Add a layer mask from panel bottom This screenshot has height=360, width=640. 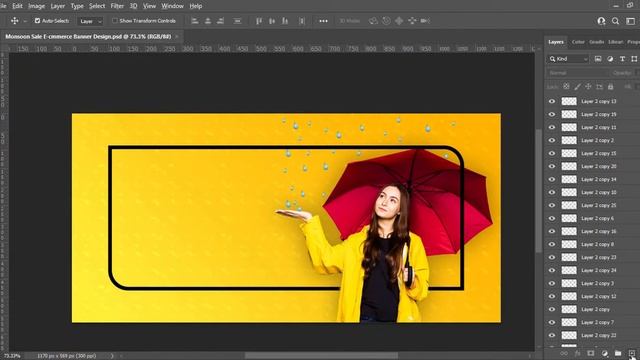[x=591, y=353]
